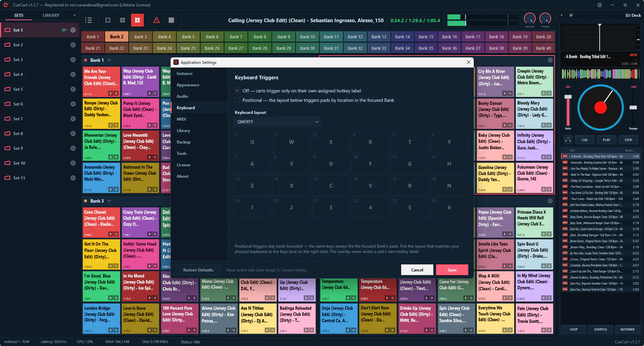Open the SETS tab

click(19, 15)
